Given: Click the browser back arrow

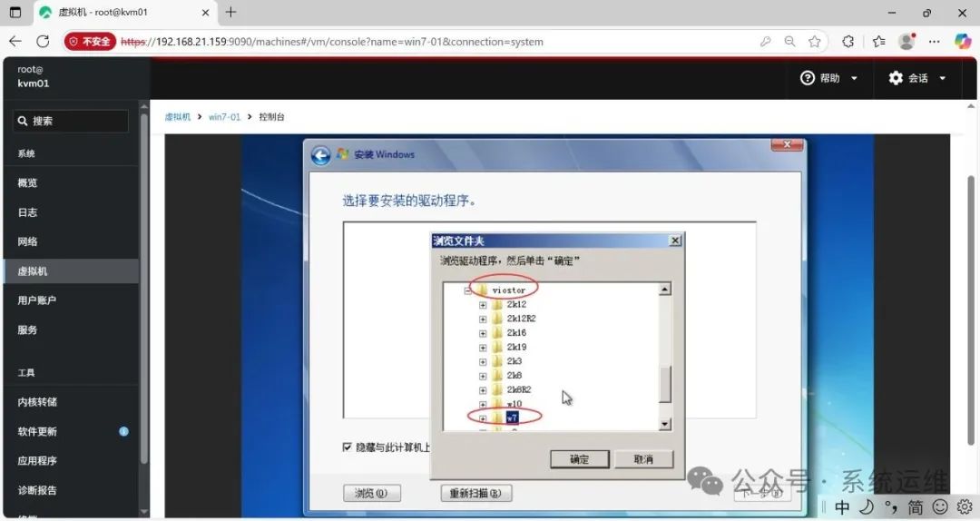Looking at the screenshot, I should coord(15,41).
